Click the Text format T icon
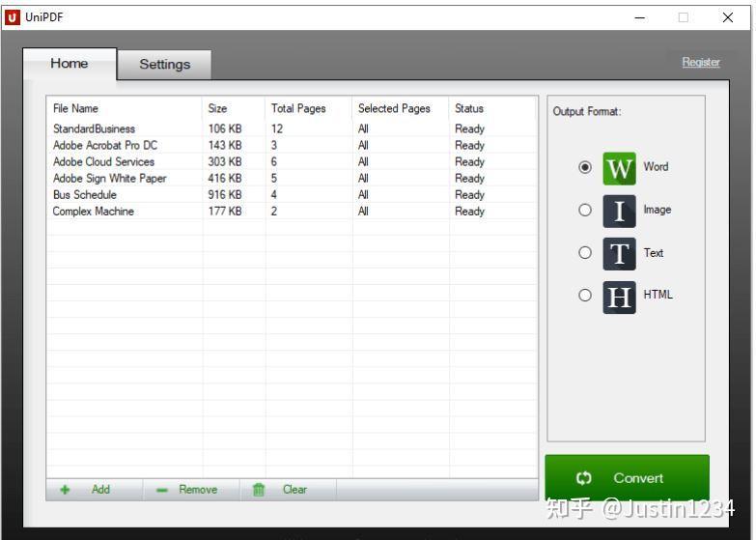This screenshot has width=756, height=540. click(x=619, y=253)
